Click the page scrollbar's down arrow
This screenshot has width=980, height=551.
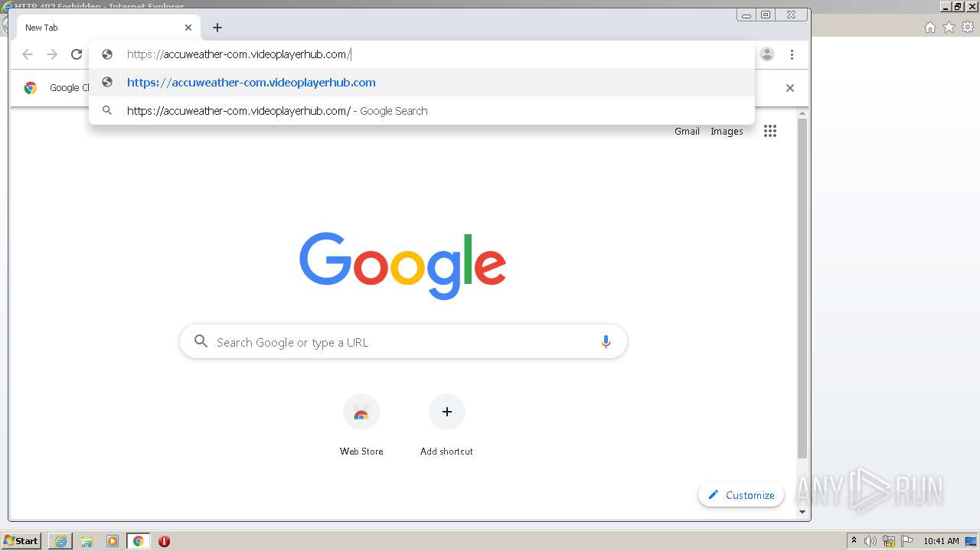[802, 512]
